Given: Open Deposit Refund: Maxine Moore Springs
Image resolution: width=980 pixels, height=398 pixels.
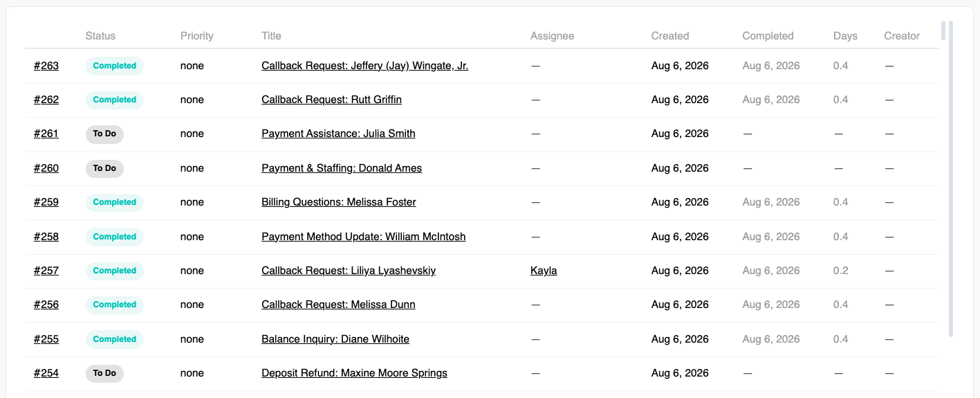Looking at the screenshot, I should pos(354,373).
